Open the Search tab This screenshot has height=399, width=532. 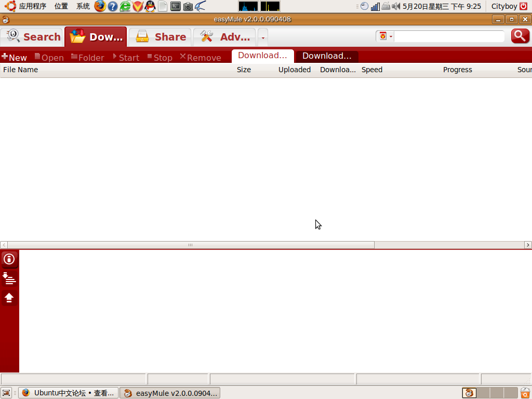pyautogui.click(x=32, y=37)
